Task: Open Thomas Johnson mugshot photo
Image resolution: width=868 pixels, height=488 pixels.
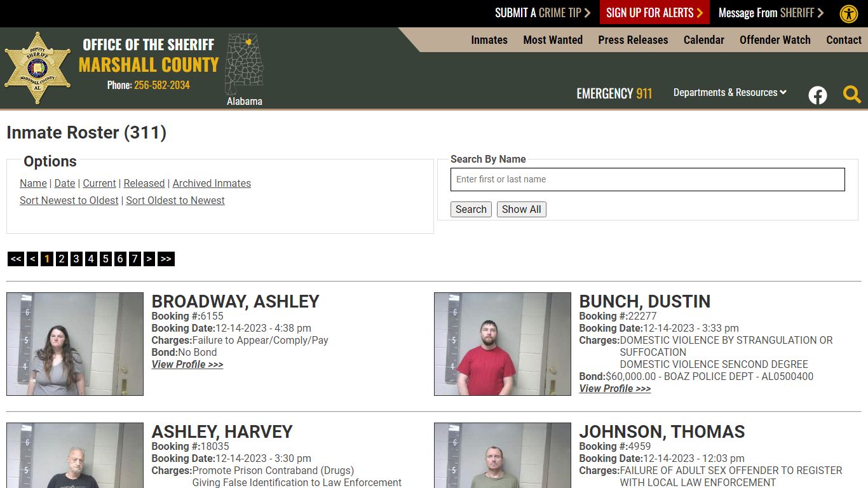Action: click(503, 455)
